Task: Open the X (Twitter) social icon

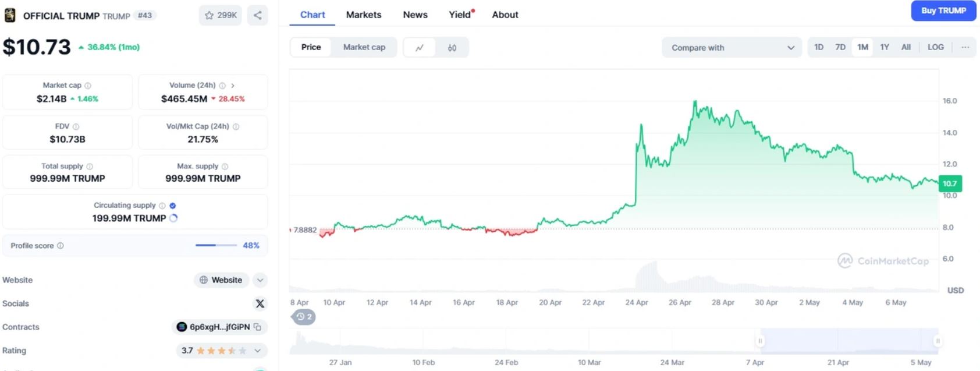Action: 260,303
